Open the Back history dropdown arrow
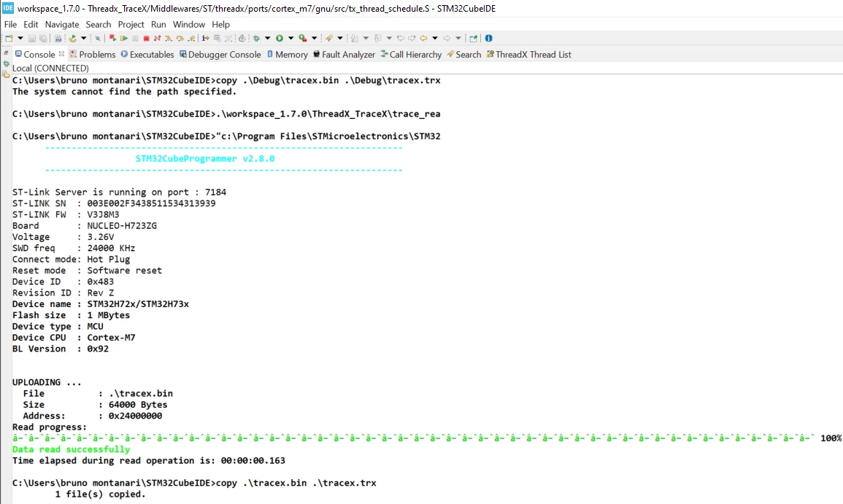This screenshot has width=843, height=504. (x=435, y=38)
